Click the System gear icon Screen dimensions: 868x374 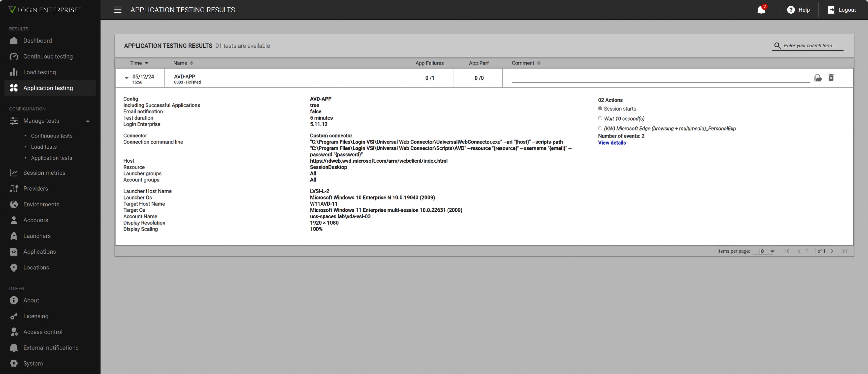(x=14, y=364)
